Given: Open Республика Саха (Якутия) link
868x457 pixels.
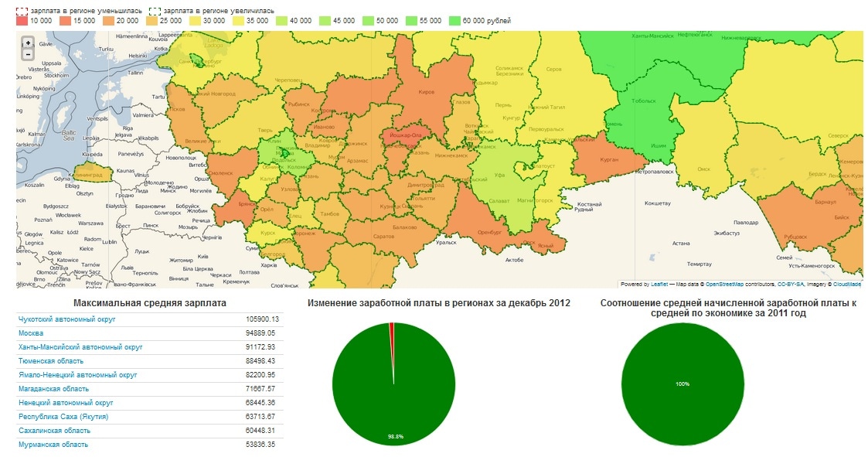Looking at the screenshot, I should pyautogui.click(x=63, y=417).
